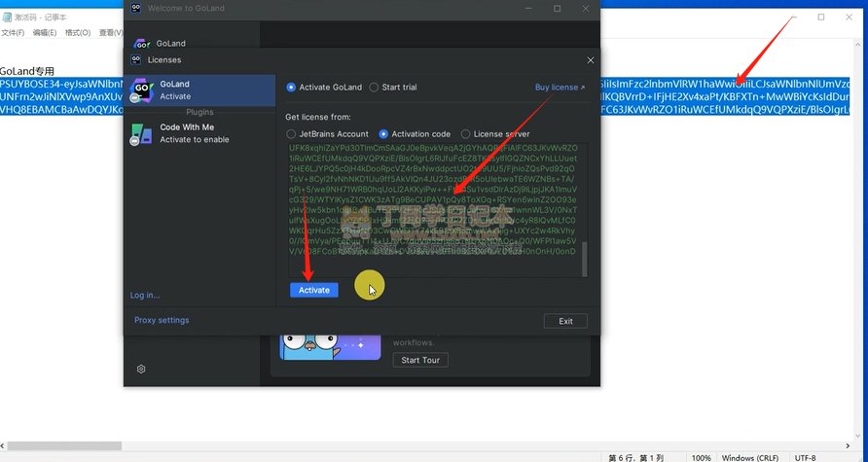Screen dimensions: 868x462
Task: Maximize the Welcome to GoLand window
Action: click(x=558, y=9)
